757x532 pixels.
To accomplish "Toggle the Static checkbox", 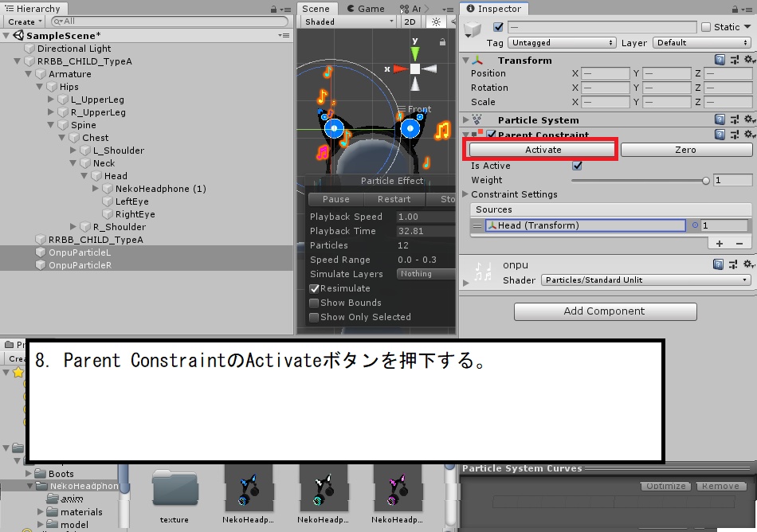I will coord(706,27).
